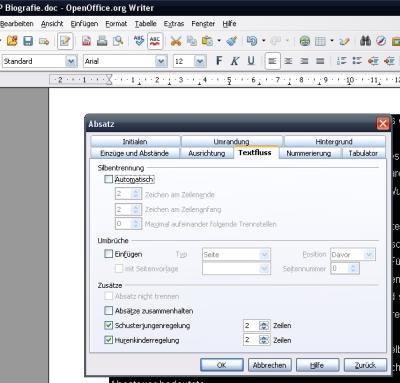Open the Standard paragraph style dropdown

coord(71,61)
